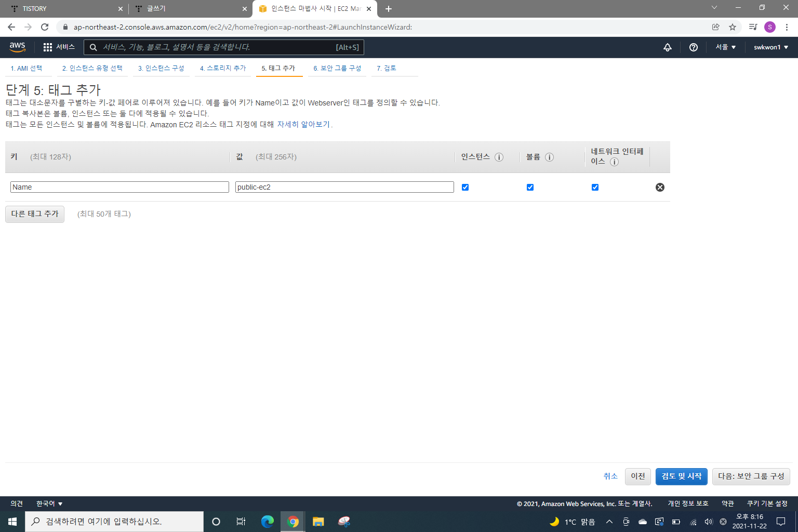Close the 글쓰기 tab
The height and width of the screenshot is (532, 798).
click(x=245, y=9)
